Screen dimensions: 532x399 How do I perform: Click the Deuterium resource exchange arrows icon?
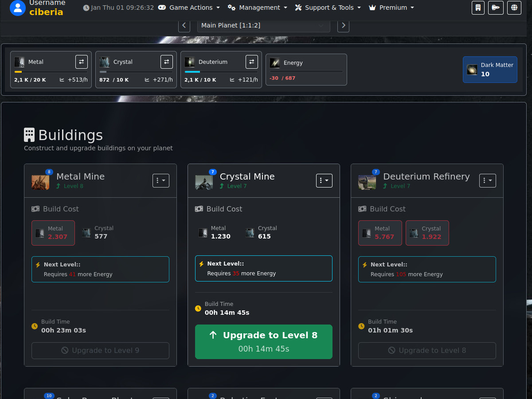(x=252, y=62)
